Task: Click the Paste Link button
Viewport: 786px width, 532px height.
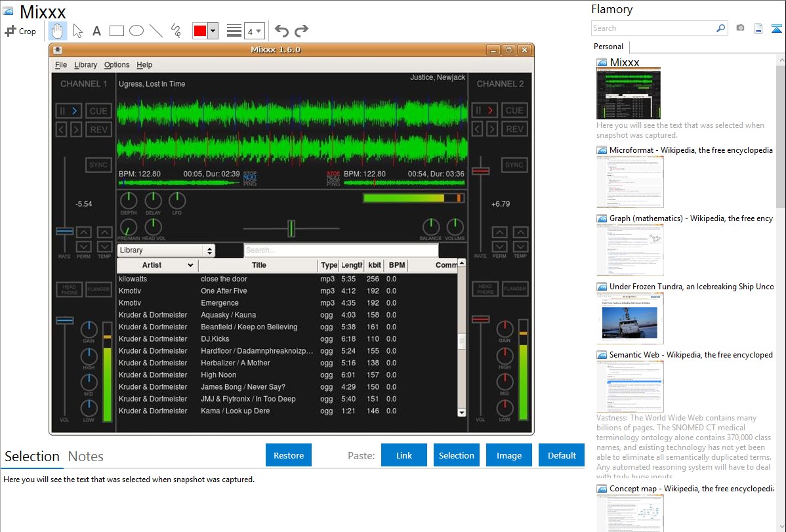Action: tap(404, 455)
